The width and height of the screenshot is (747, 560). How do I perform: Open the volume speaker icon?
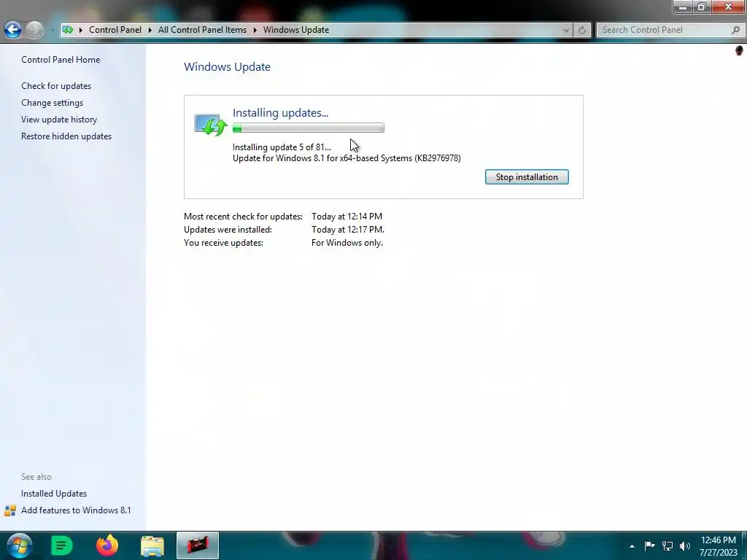[x=684, y=545]
